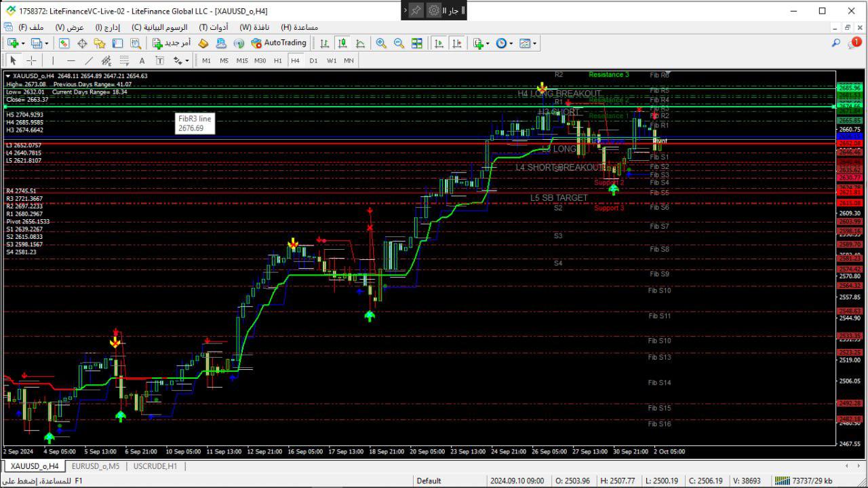Select the Crosshair cursor tool
Screen dimensions: 868x488
click(x=31, y=60)
